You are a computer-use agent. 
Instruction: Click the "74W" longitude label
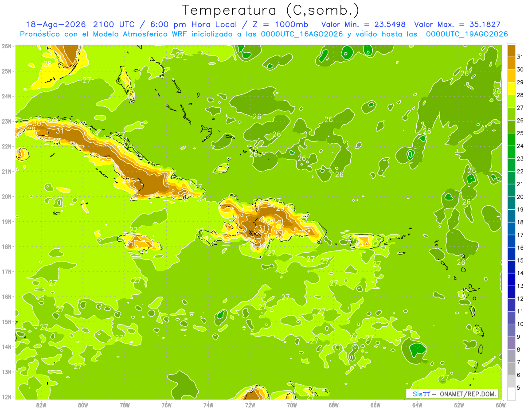click(208, 405)
